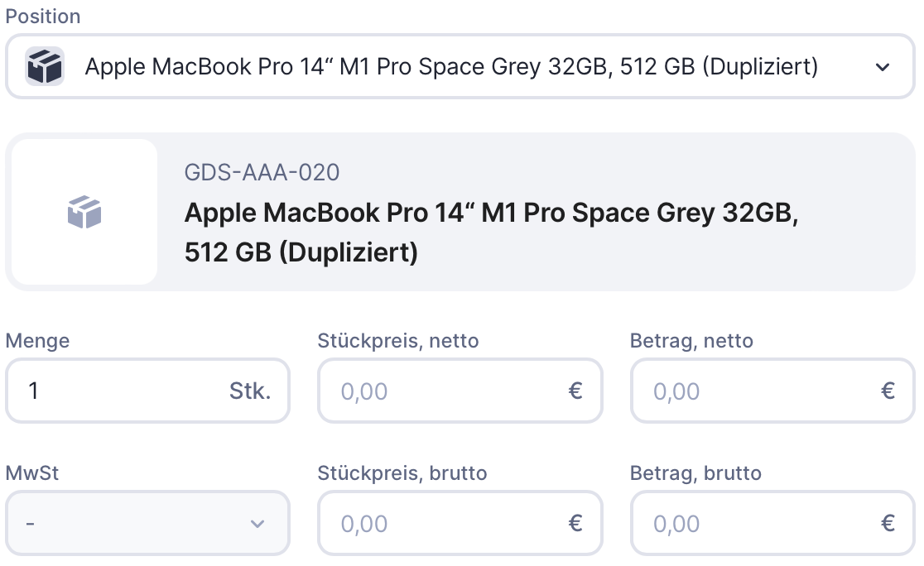Focus the Menge quantity input
Screen dimensions: 924x566
tap(116, 391)
